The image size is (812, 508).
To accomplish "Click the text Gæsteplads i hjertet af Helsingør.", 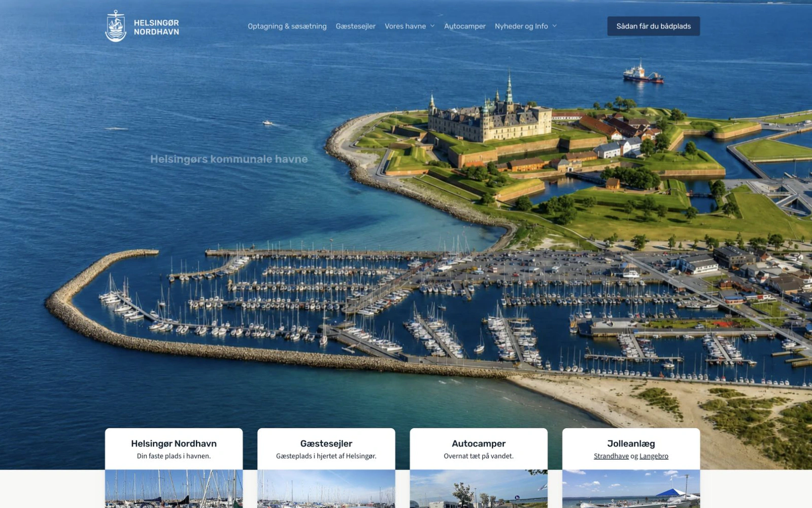I will 326,456.
